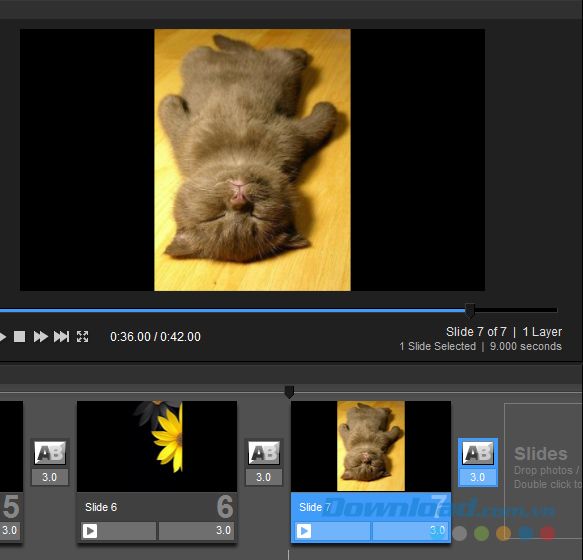Open transition icon before Slide 6
583x560 pixels.
click(x=50, y=453)
